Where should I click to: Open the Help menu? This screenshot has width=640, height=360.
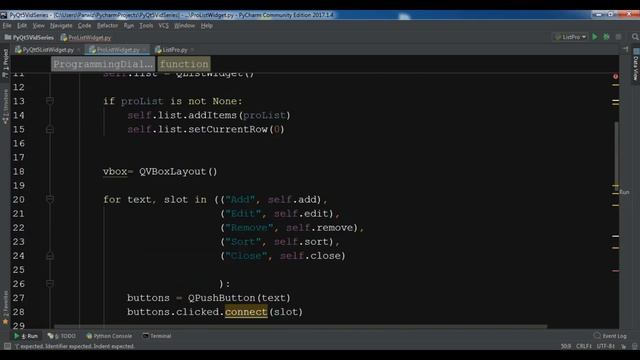tap(207, 26)
